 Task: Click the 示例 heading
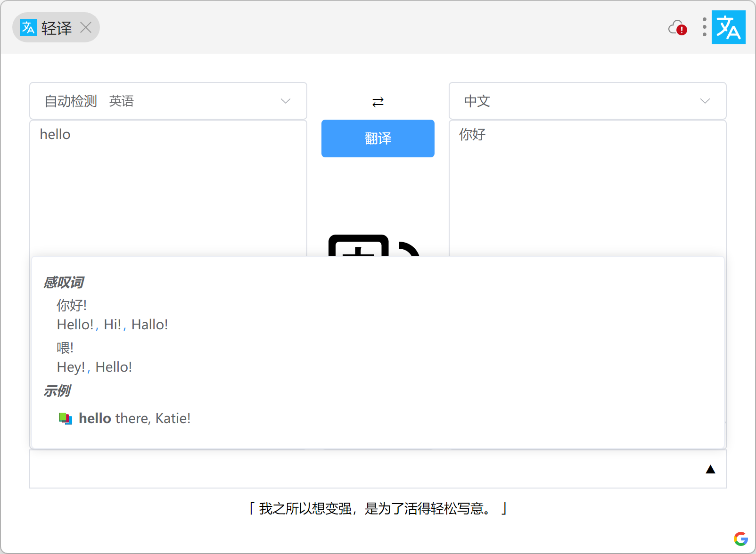pos(57,391)
